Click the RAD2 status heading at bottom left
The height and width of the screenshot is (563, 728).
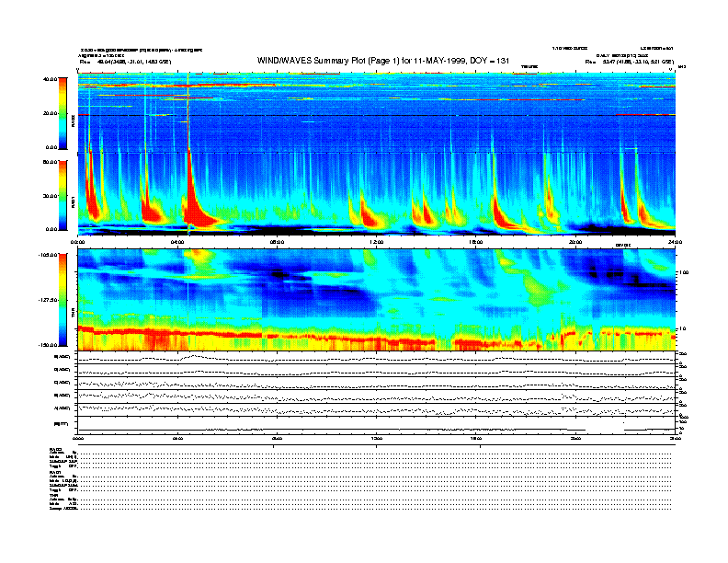pos(55,449)
